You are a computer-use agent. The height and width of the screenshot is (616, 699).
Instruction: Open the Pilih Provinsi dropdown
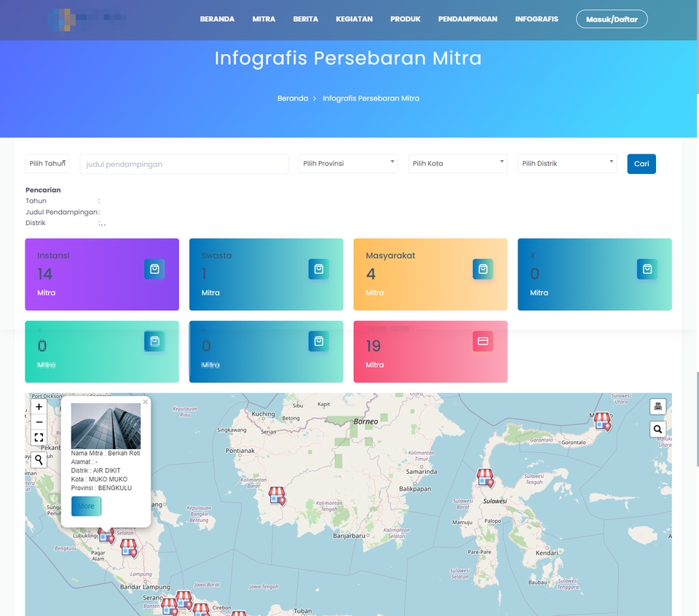click(x=348, y=164)
